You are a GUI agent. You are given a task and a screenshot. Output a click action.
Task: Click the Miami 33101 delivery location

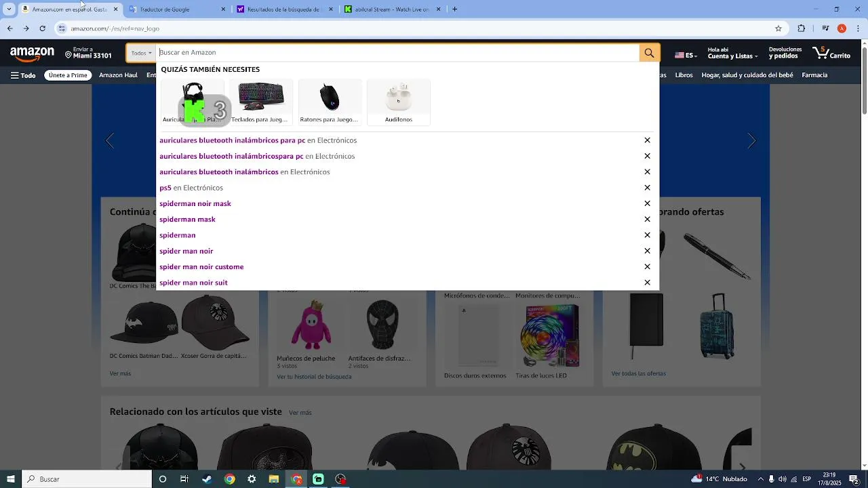tap(88, 53)
